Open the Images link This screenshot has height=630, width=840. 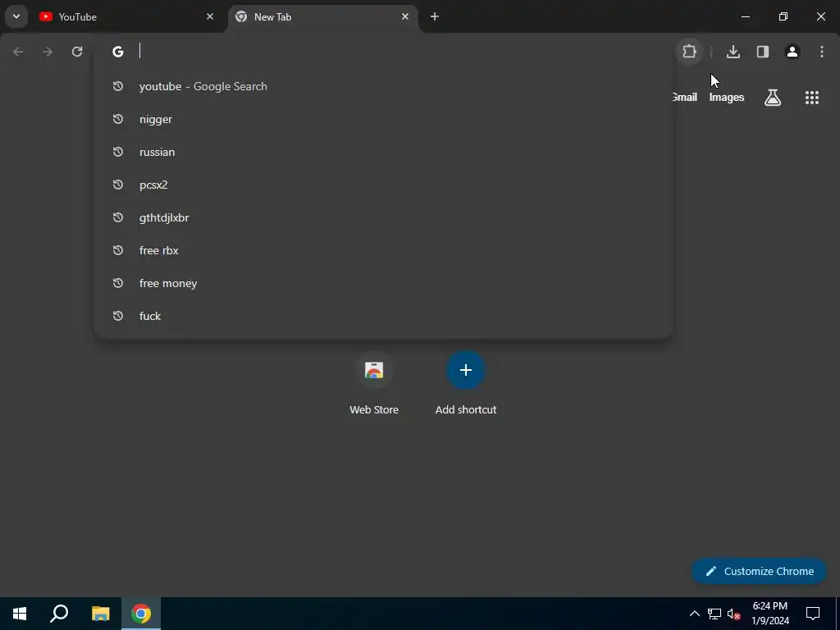[727, 97]
